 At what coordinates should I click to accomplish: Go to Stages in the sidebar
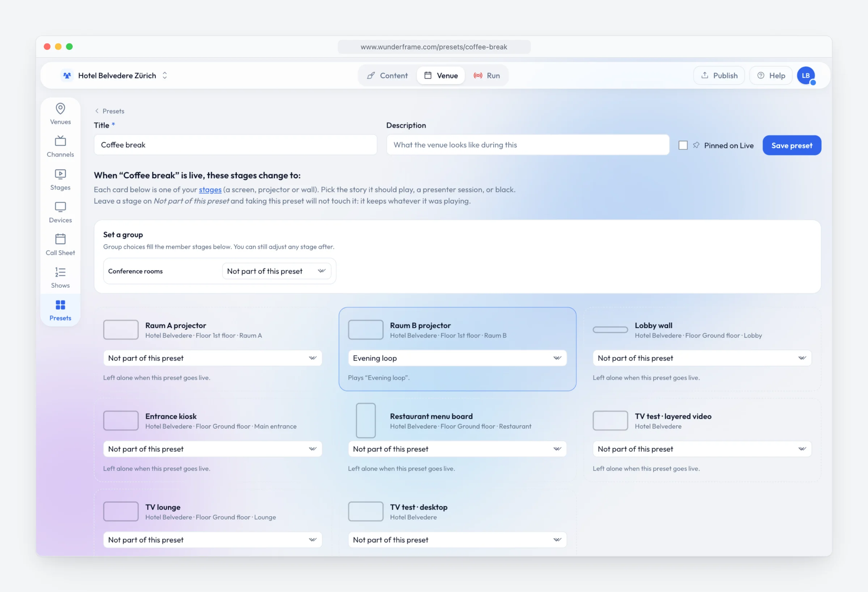[x=60, y=179]
